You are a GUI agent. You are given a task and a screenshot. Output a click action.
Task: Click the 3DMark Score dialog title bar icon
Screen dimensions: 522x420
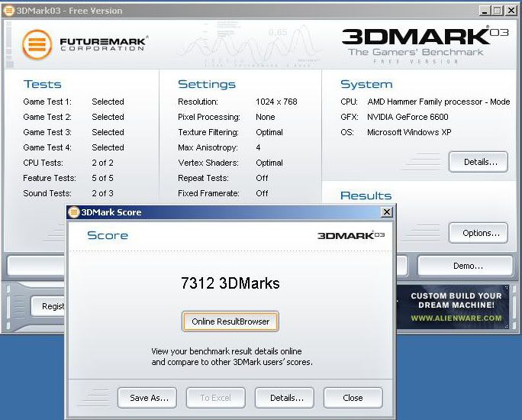click(x=74, y=212)
